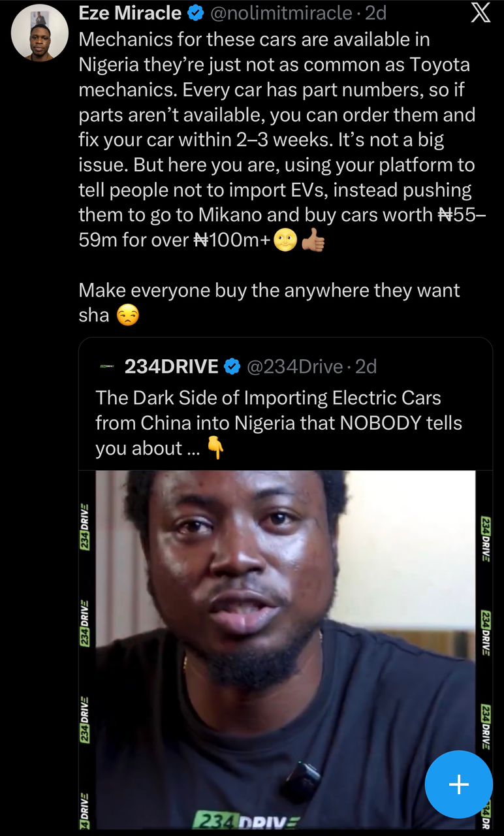Open the 'Dark Side of Importing Electric Cars' text
The height and width of the screenshot is (836, 504).
[278, 423]
